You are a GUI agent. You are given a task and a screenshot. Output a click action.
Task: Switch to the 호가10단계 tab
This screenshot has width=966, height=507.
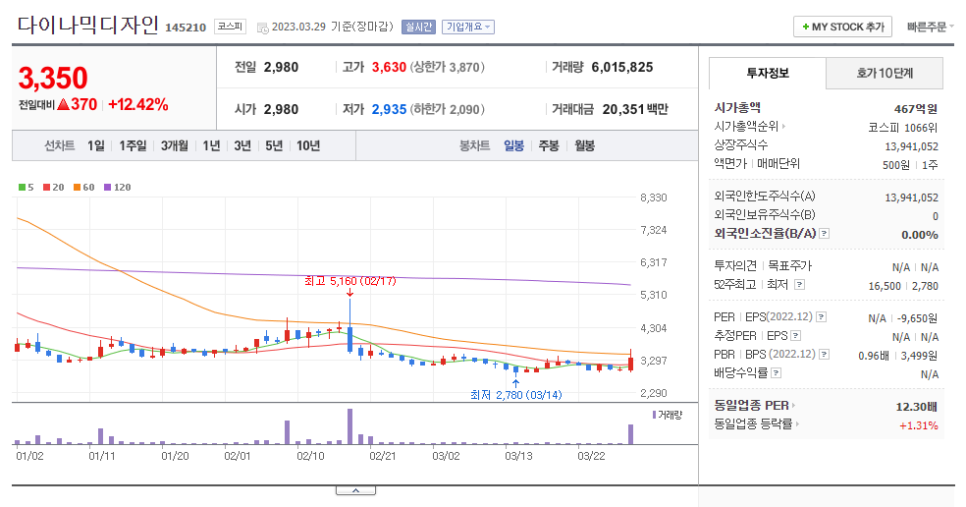tap(884, 73)
